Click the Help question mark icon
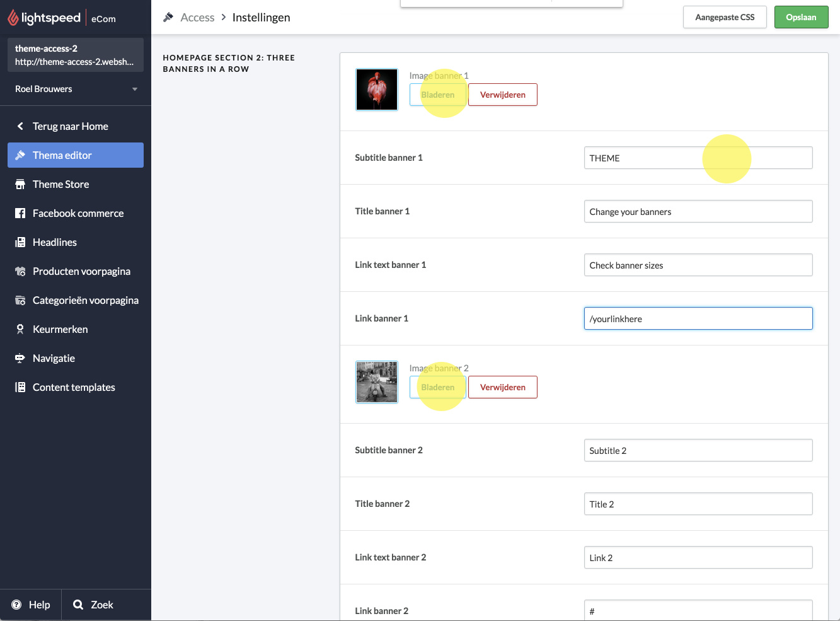Viewport: 840px width, 621px height. (16, 605)
